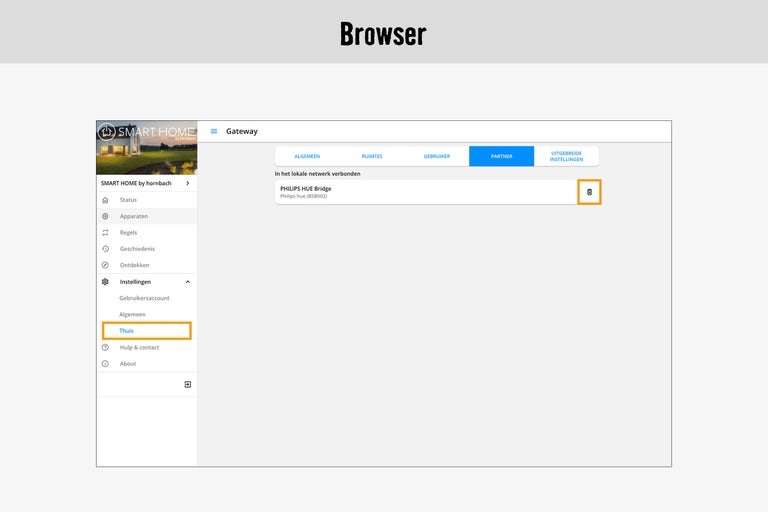The height and width of the screenshot is (512, 768).
Task: Open Geschiedenis in the sidebar
Action: (146, 249)
